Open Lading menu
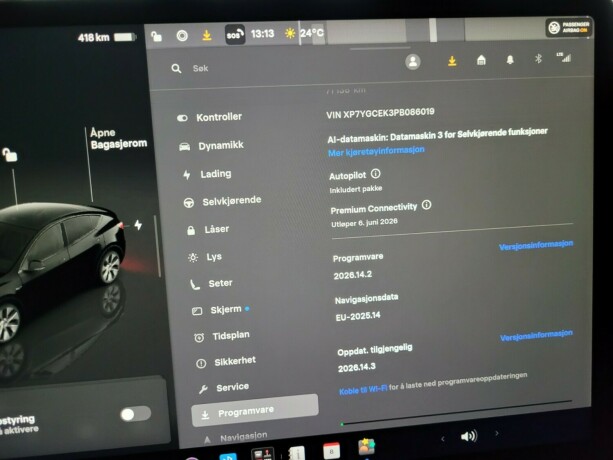 (x=208, y=174)
